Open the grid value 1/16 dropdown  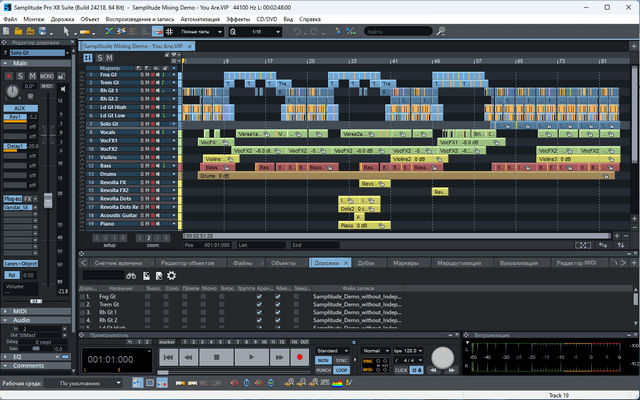tap(261, 32)
